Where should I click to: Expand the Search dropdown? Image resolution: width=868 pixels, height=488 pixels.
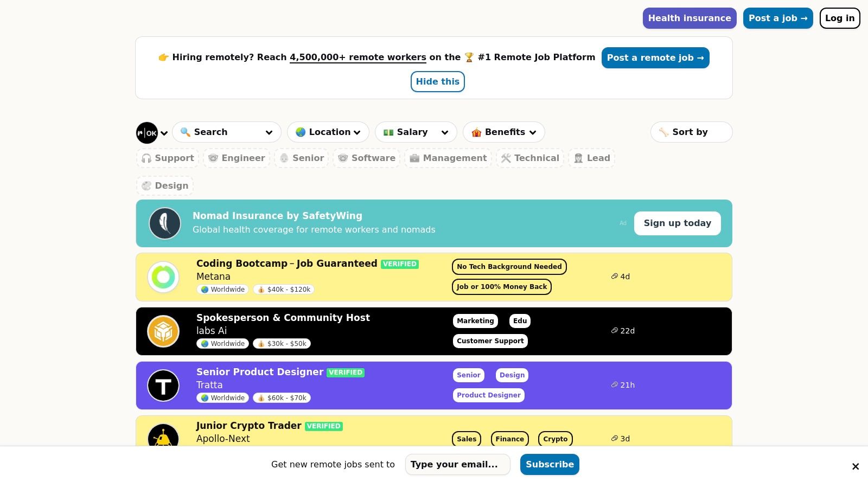point(227,132)
